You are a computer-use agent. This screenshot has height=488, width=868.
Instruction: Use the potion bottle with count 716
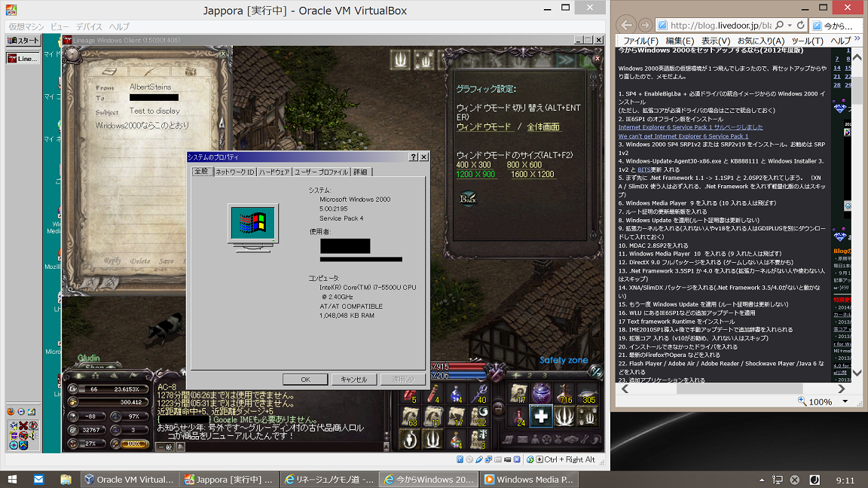(564, 393)
